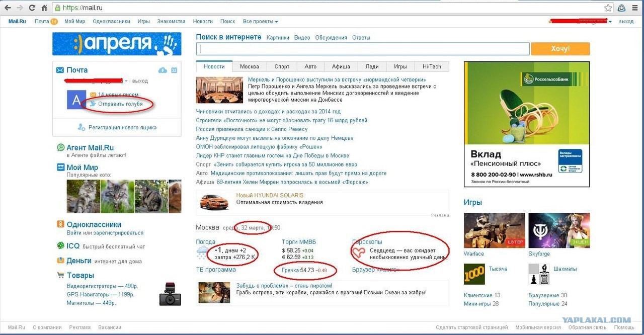Click Регистрация нового ящика link

[x=122, y=127]
